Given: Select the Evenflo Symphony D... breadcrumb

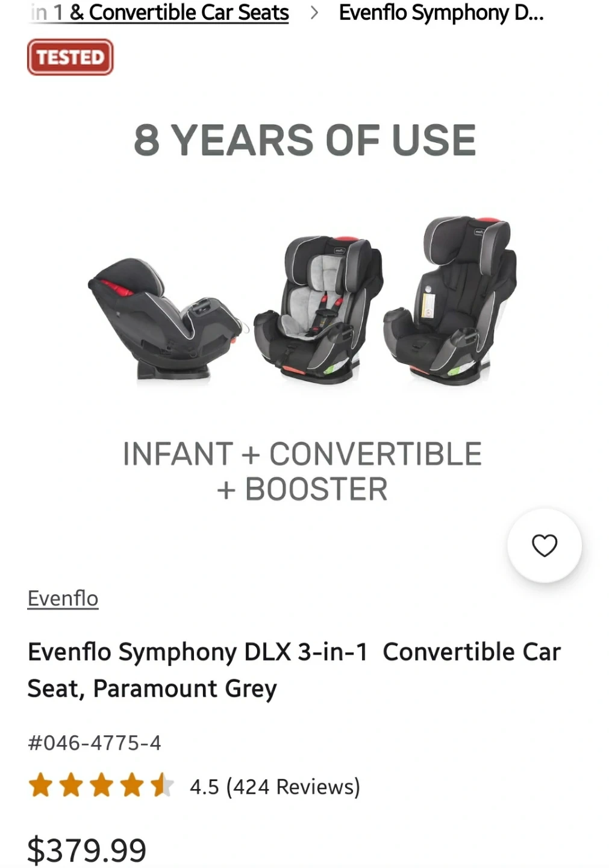Looking at the screenshot, I should [441, 13].
